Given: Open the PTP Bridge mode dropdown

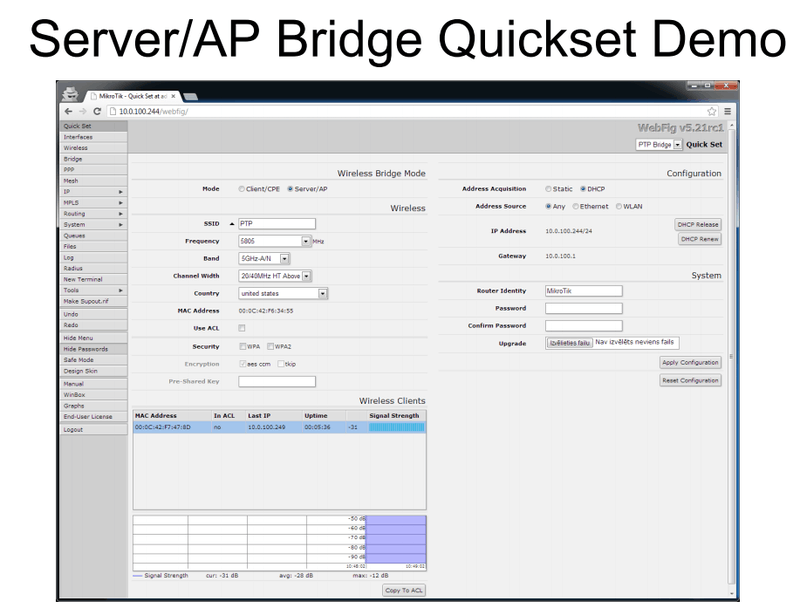Looking at the screenshot, I should 677,145.
